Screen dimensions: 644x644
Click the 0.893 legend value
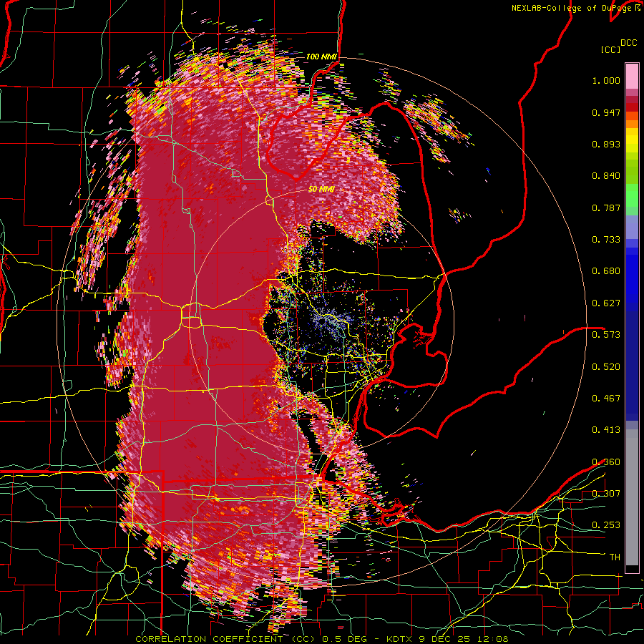coord(606,144)
